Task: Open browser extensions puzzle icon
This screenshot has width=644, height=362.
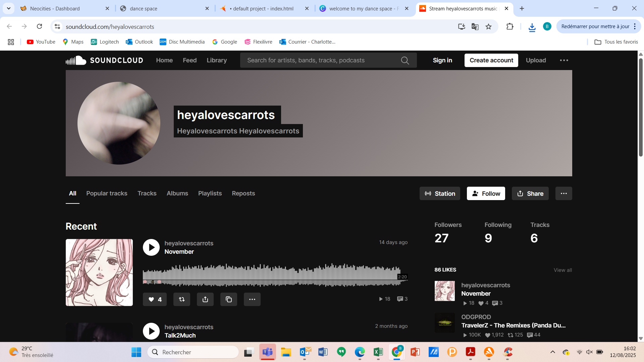Action: click(510, 26)
